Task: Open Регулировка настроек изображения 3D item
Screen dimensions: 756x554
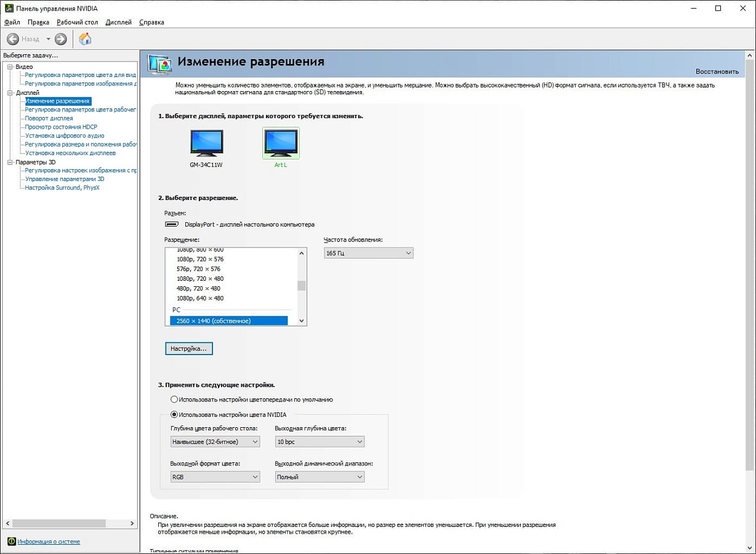Action: tap(81, 171)
